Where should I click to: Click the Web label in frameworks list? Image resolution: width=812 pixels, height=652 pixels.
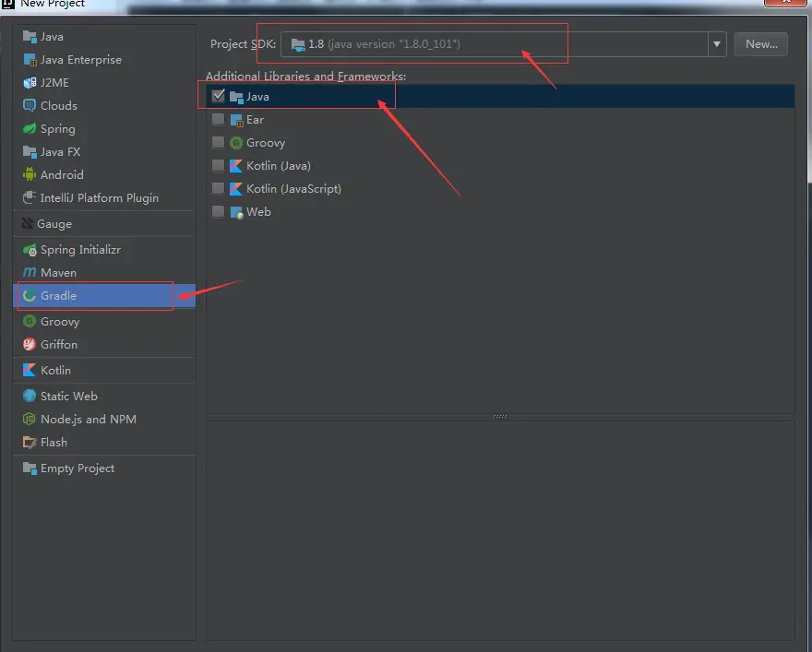tap(258, 212)
